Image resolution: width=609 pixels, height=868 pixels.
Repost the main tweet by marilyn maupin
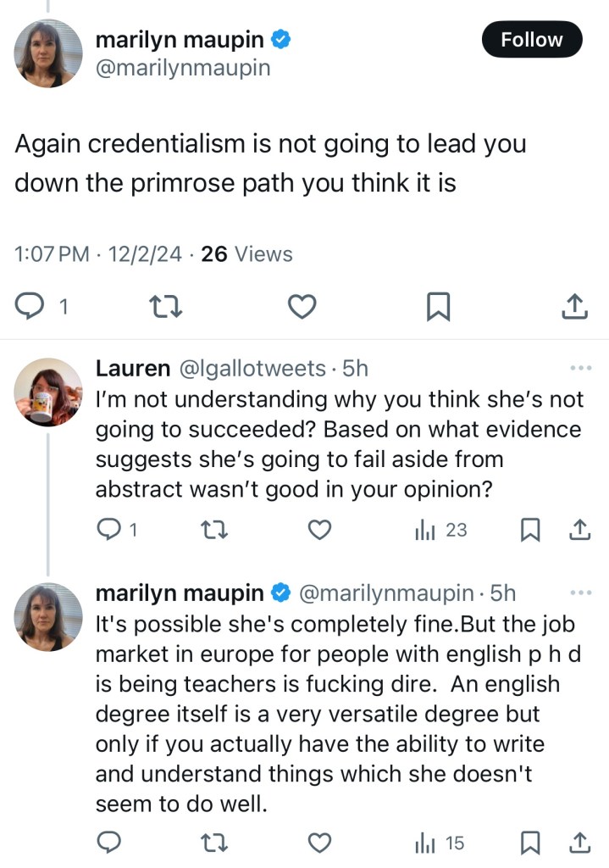(x=164, y=306)
